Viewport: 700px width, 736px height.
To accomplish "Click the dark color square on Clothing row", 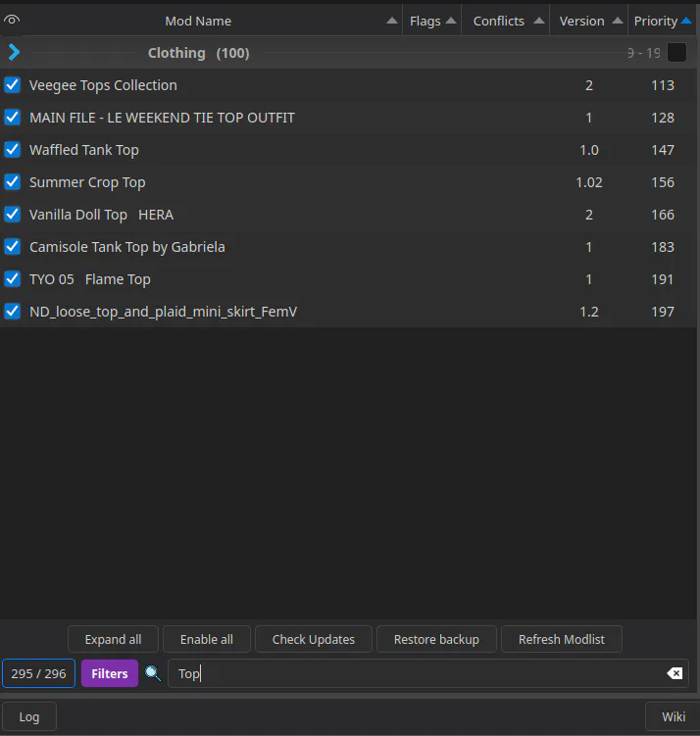I will [x=676, y=53].
